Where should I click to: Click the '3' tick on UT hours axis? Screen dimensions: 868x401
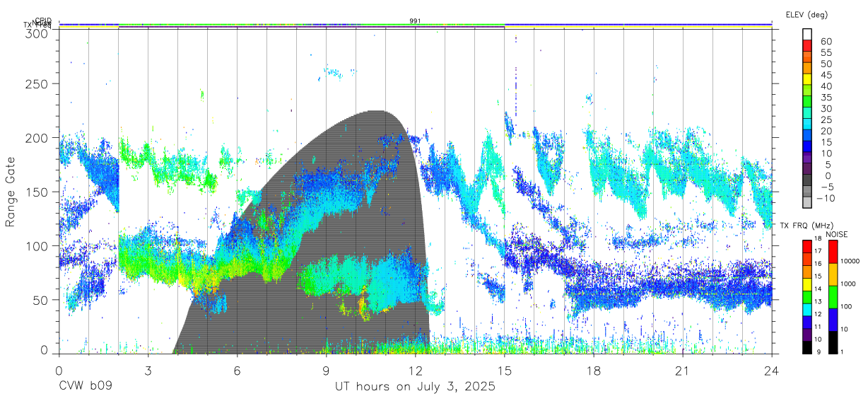[x=148, y=371]
